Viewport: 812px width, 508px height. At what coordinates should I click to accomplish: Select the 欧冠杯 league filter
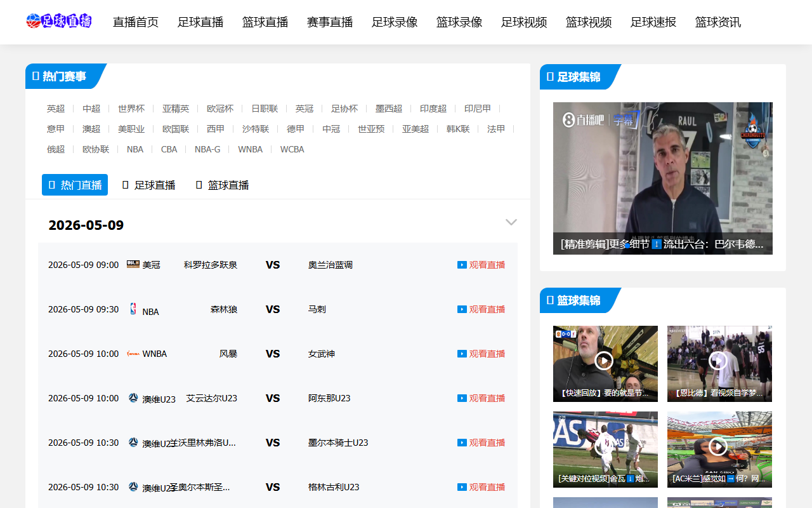tap(220, 109)
